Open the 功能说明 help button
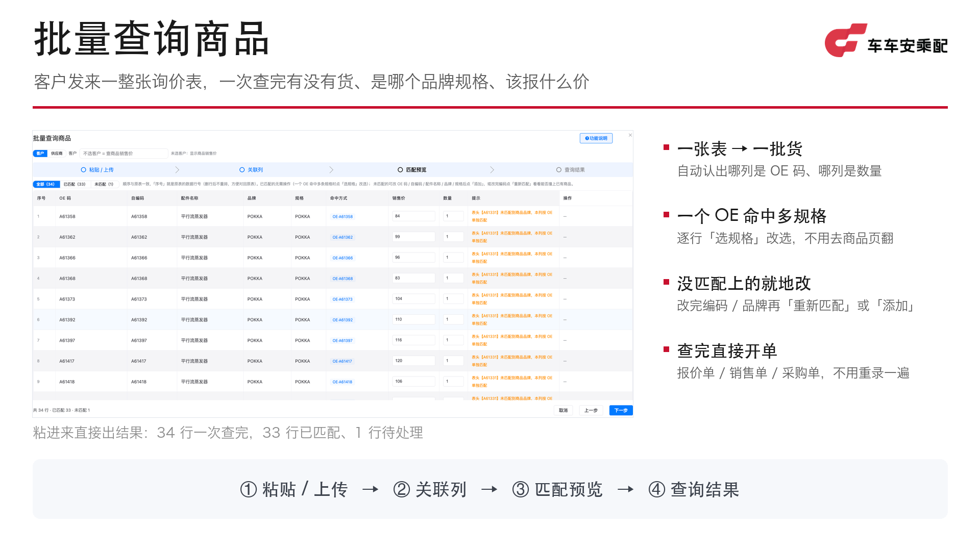This screenshot has width=980, height=551. (x=596, y=138)
